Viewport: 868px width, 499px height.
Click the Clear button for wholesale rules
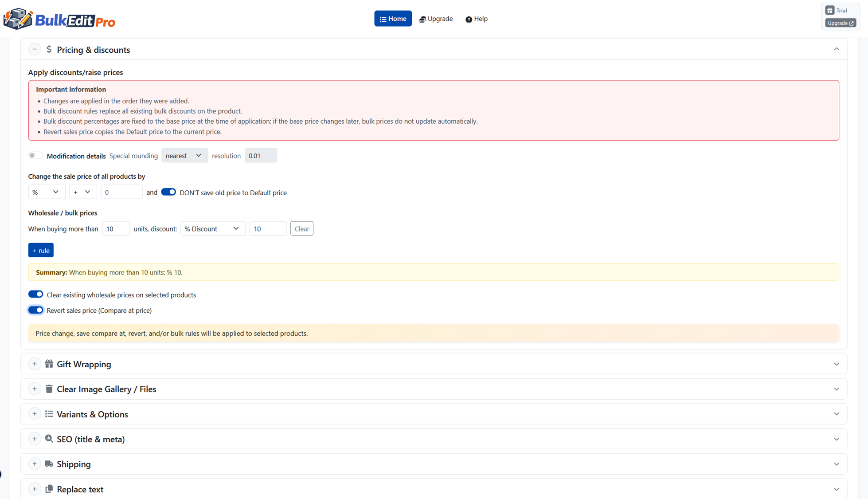[x=301, y=228]
